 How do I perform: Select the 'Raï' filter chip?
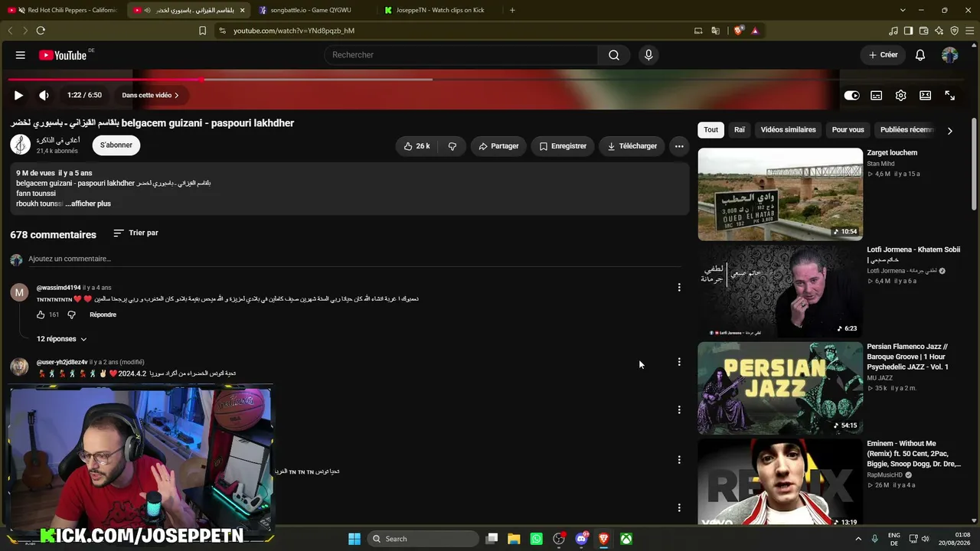[x=740, y=130]
